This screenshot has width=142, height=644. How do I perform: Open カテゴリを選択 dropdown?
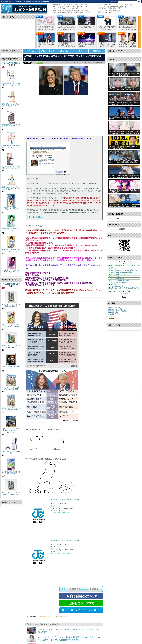(124, 218)
